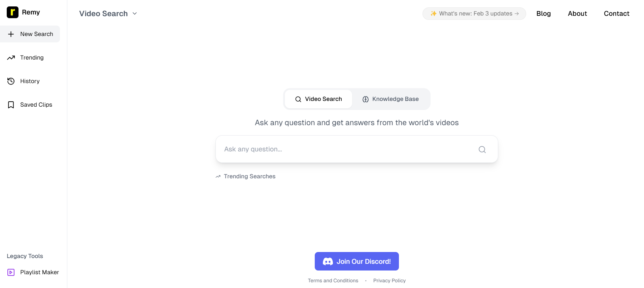Open the Blog page link
The image size is (644, 288).
[x=543, y=13]
